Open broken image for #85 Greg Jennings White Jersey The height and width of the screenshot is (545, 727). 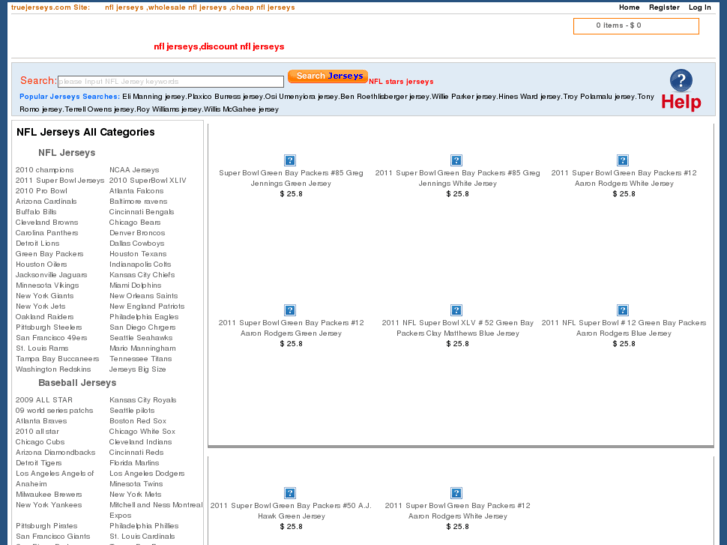[x=456, y=160]
